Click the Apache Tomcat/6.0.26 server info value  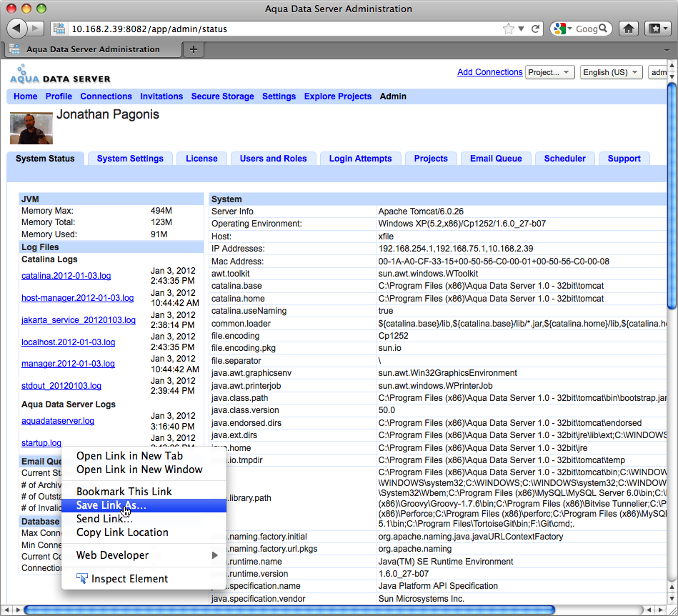click(x=421, y=211)
